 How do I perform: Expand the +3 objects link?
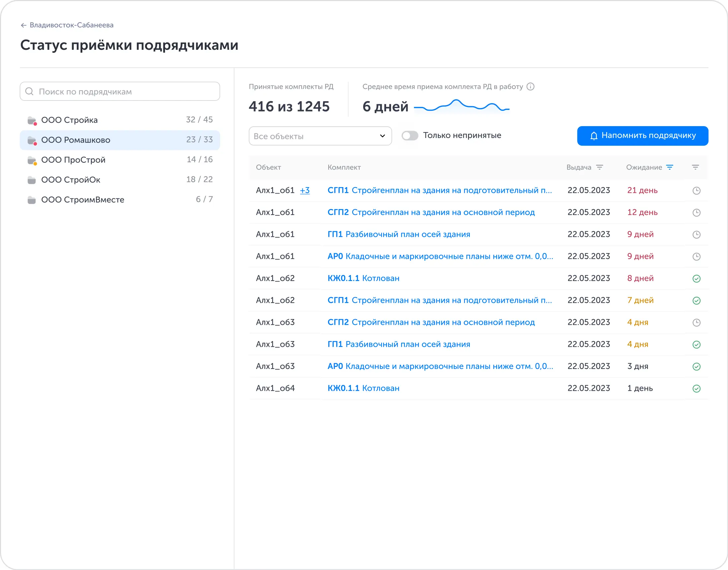pyautogui.click(x=304, y=190)
